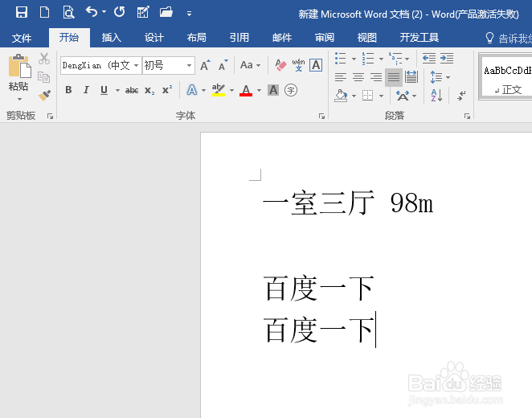The height and width of the screenshot is (418, 532).
Task: Click the paragraph Shading paint bucket
Action: 341,96
